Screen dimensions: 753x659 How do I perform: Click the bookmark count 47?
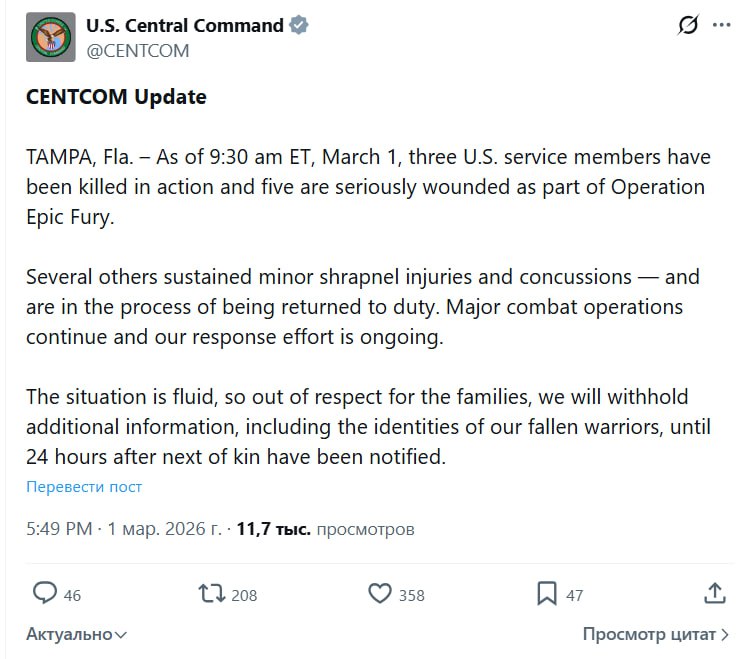[574, 595]
